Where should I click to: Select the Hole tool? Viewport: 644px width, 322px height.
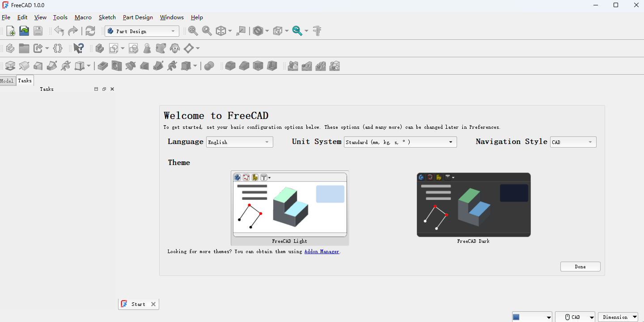click(x=116, y=66)
